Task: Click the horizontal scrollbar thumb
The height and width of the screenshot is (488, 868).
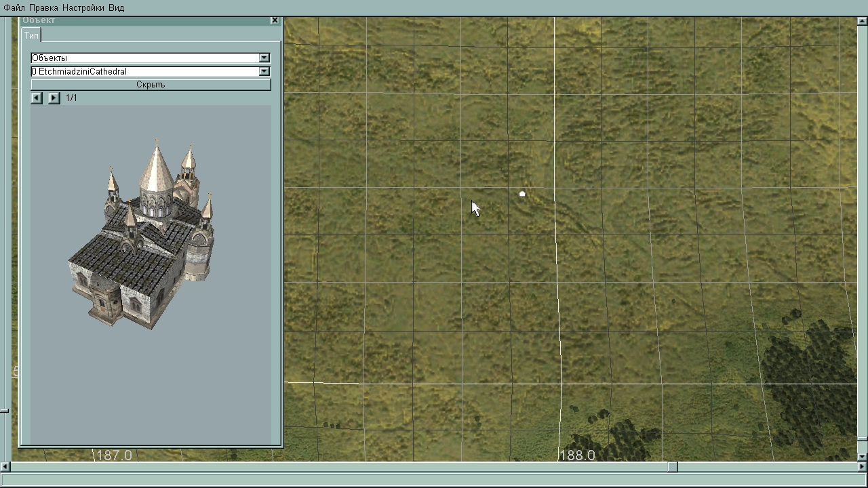Action: [x=673, y=467]
